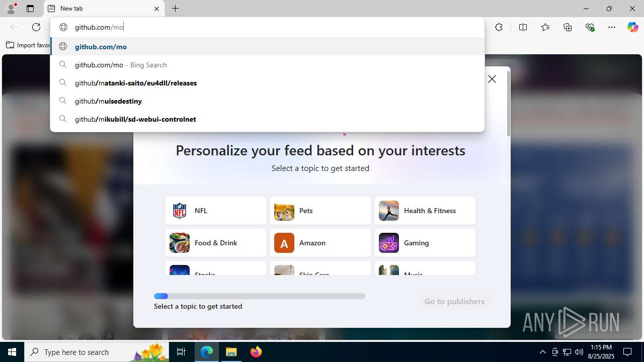Select the NFL topic card
The height and width of the screenshot is (362, 644).
tap(216, 211)
